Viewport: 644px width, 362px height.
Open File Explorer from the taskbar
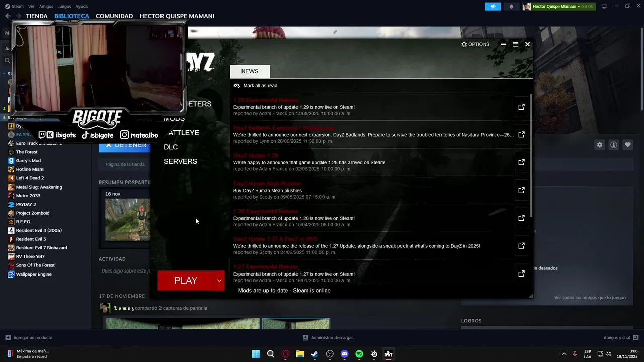[x=300, y=354]
